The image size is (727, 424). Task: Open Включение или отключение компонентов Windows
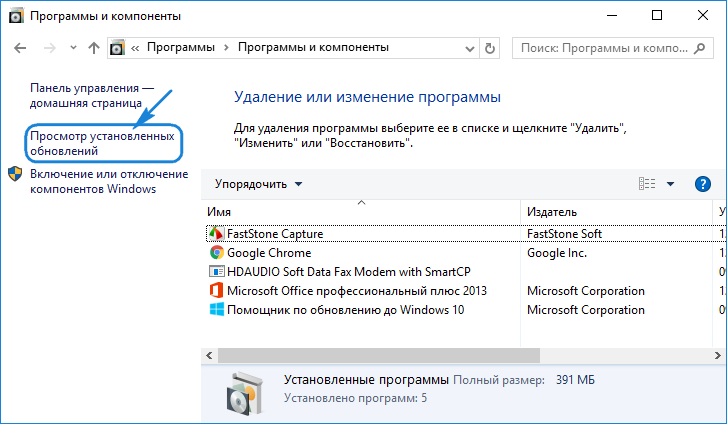click(x=109, y=182)
